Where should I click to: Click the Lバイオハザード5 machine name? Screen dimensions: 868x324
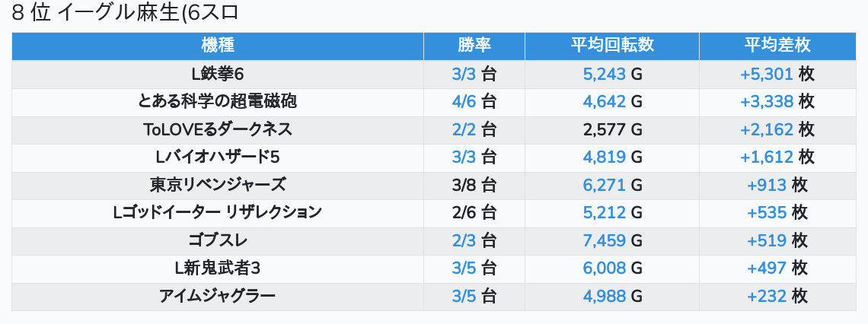[x=218, y=157]
